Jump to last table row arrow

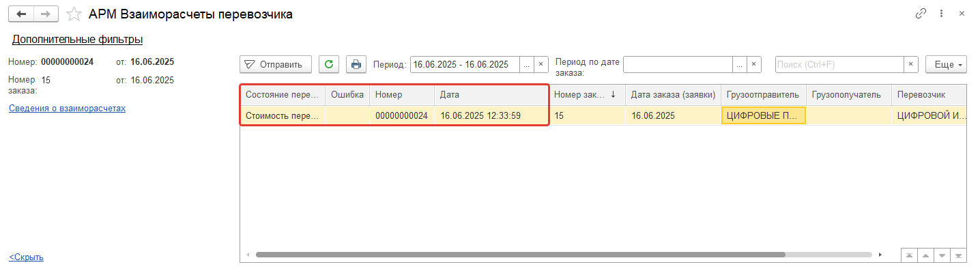(959, 255)
